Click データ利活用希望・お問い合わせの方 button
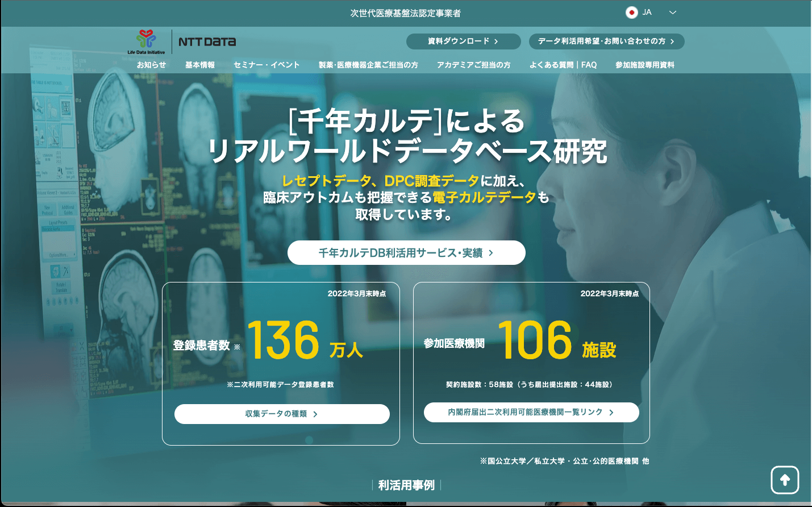The height and width of the screenshot is (507, 812). 607,41
